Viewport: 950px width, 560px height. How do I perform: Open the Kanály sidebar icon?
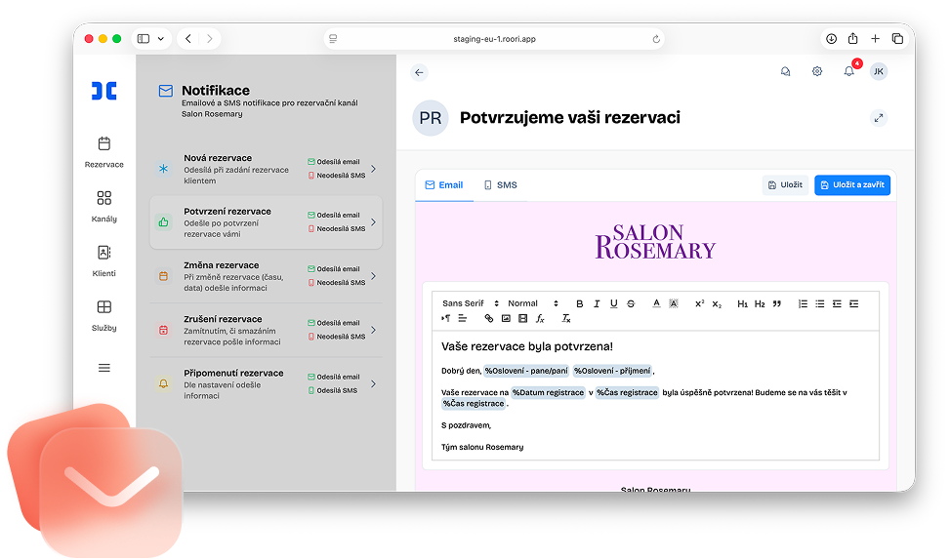[104, 206]
